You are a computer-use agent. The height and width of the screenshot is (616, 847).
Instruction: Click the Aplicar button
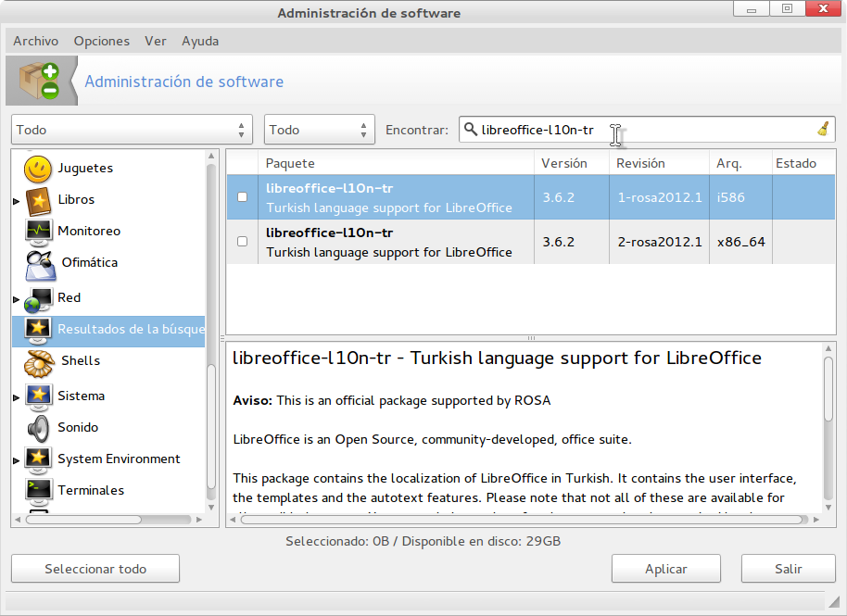point(666,569)
